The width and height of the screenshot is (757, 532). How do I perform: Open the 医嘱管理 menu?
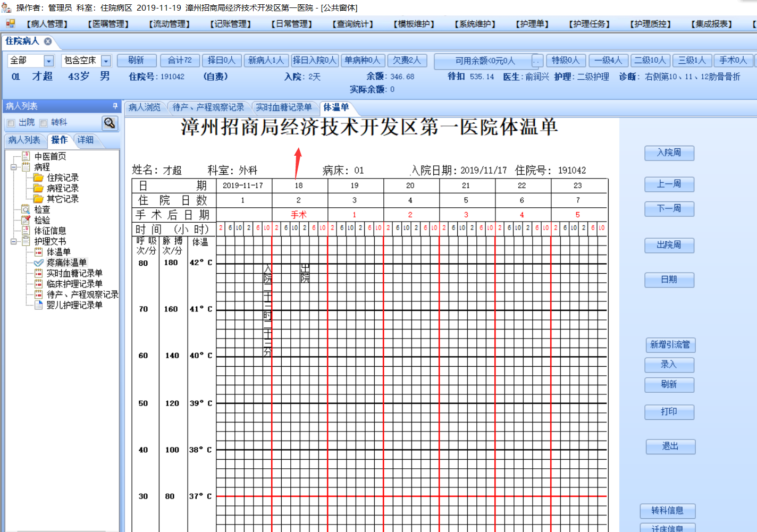click(x=108, y=24)
